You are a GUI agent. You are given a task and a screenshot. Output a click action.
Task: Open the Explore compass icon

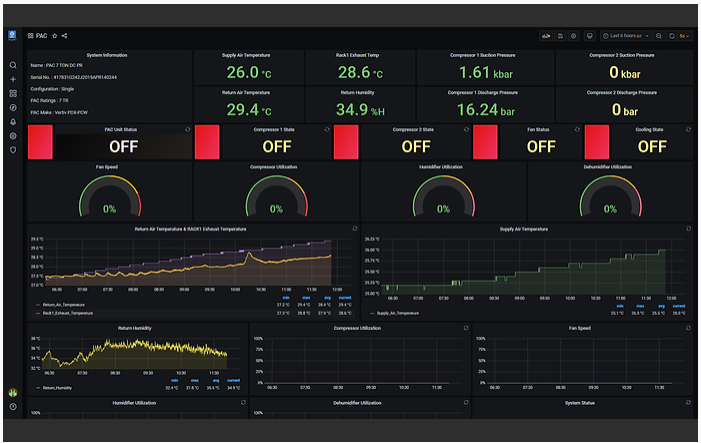point(13,108)
